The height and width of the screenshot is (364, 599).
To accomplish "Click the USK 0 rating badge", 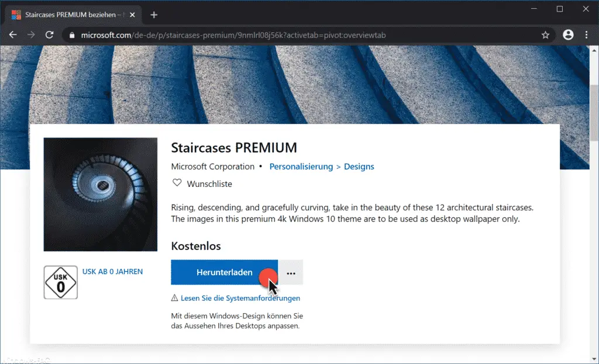I will tap(61, 282).
